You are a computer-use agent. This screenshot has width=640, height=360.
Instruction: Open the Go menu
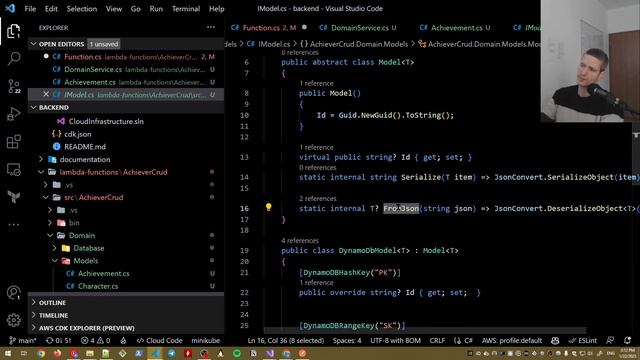(x=136, y=9)
